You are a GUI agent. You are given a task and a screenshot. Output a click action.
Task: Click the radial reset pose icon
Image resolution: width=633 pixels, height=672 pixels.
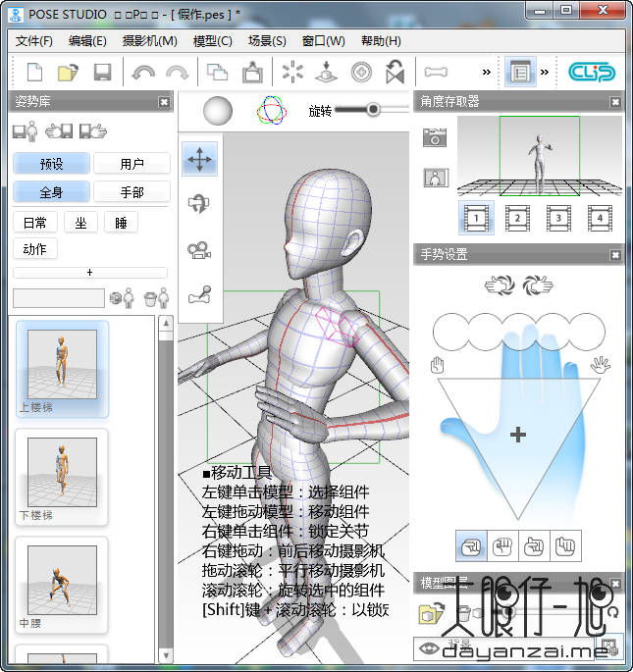pyautogui.click(x=292, y=72)
